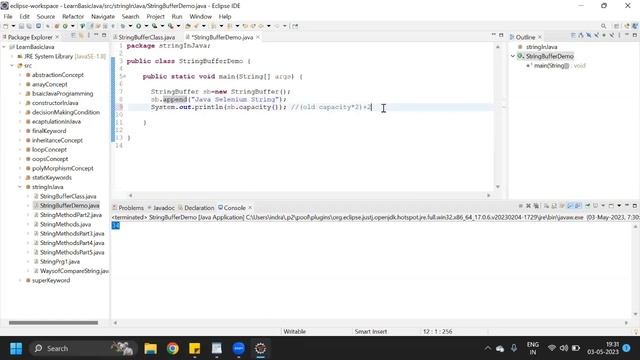Minimize the Package Explorer view
640x360 pixels.
tap(96, 36)
